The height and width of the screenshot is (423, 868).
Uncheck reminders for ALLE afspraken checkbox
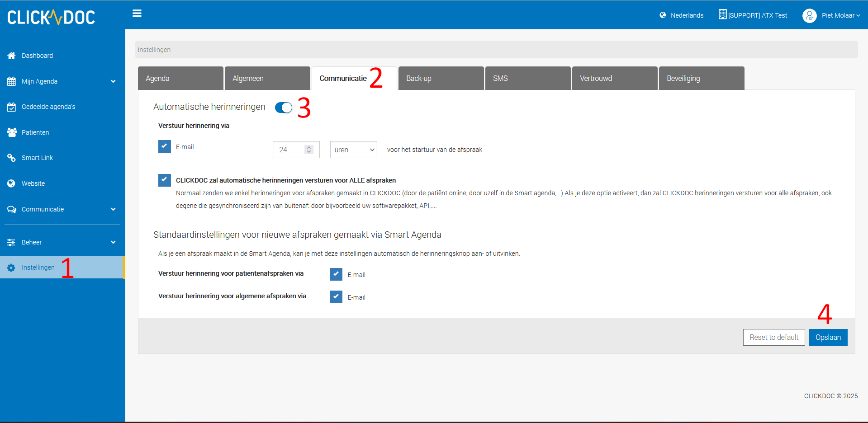[x=165, y=180]
